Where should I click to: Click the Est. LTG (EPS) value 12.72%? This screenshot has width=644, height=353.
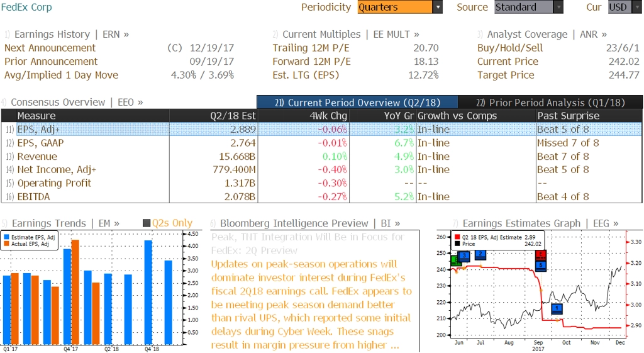click(423, 75)
